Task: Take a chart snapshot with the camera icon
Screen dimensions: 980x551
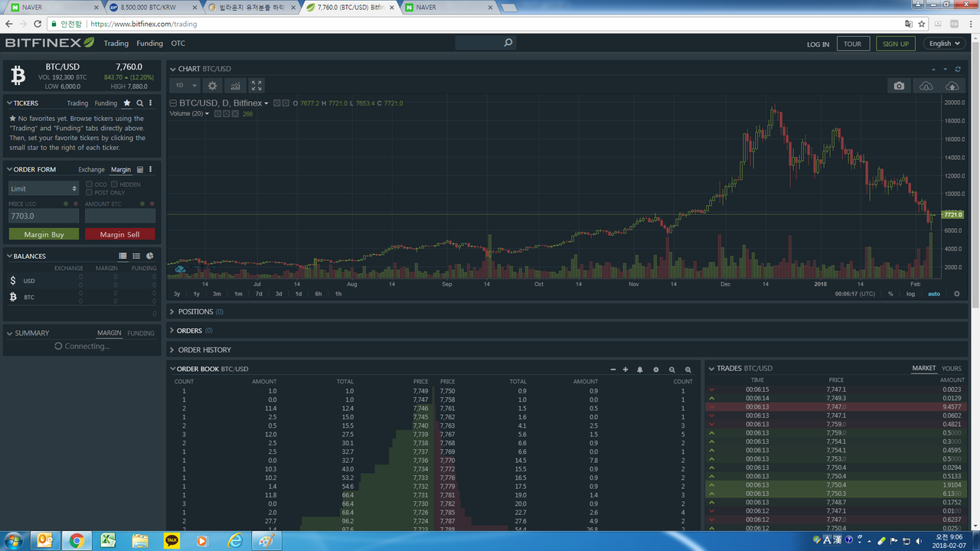Action: point(899,86)
